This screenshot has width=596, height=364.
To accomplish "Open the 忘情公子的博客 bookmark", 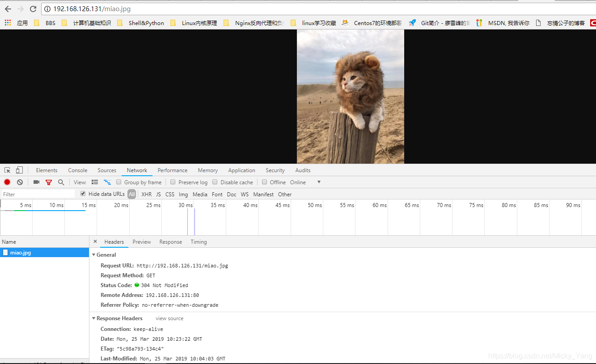I will click(x=560, y=23).
